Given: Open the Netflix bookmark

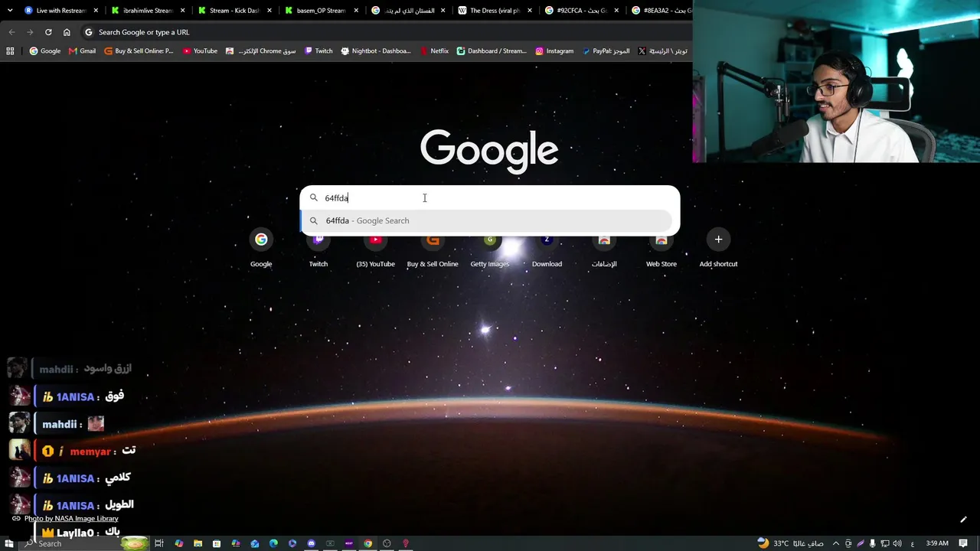Looking at the screenshot, I should [434, 51].
